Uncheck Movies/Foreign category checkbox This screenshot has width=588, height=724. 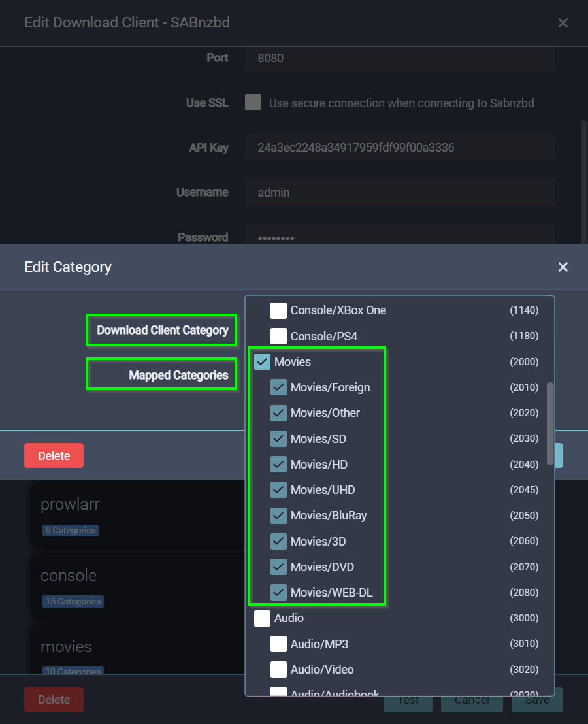(279, 387)
